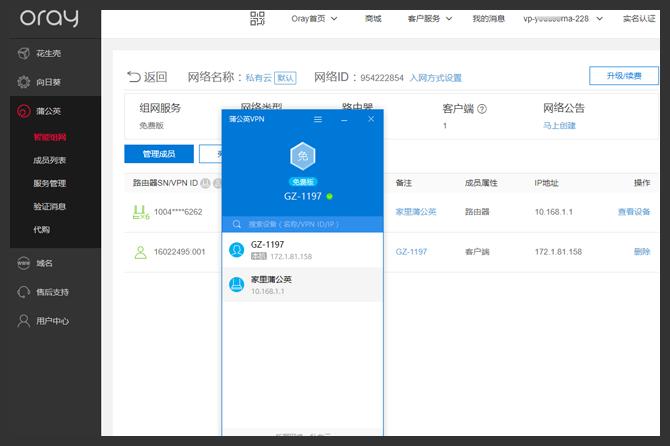Click the QR code icon in header
Viewport: 670px width, 446px height.
coord(257,18)
